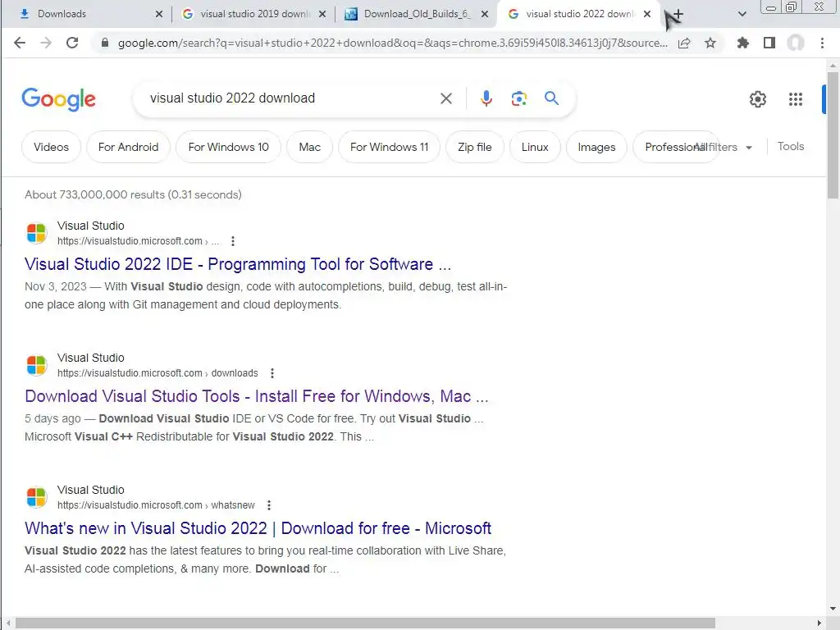Go to Google home via logo

pos(58,99)
